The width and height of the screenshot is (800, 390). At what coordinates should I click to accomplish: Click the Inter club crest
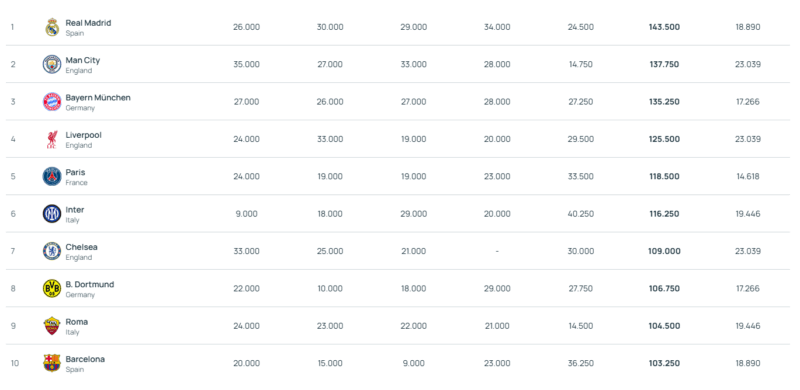(52, 213)
